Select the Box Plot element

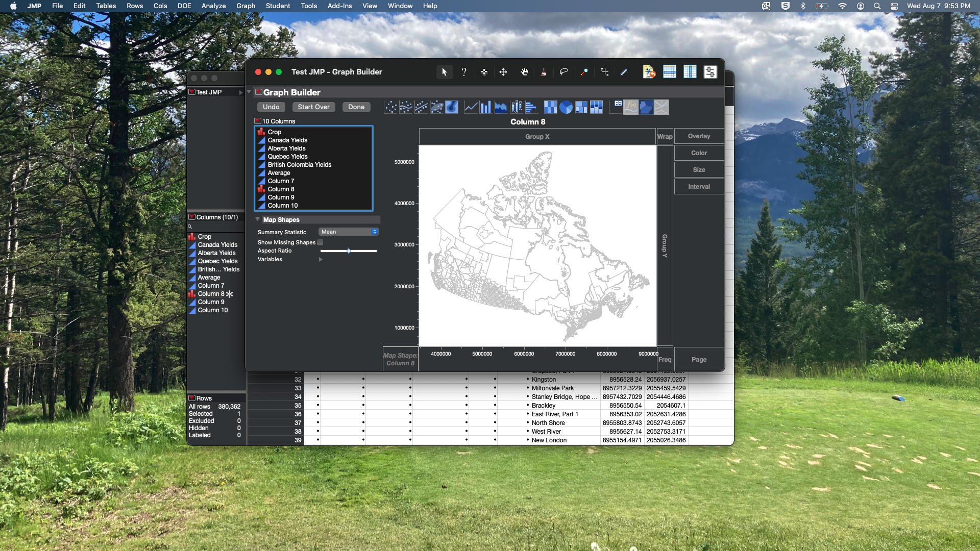tap(516, 107)
